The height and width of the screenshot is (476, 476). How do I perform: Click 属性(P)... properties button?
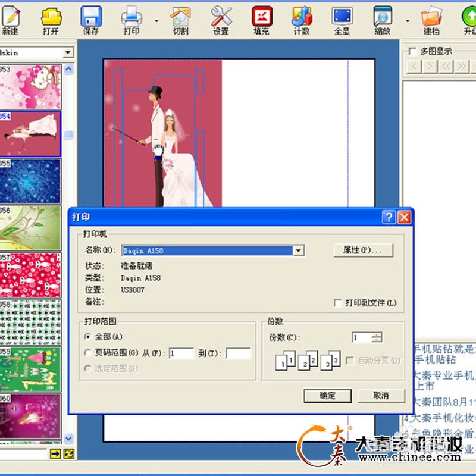pyautogui.click(x=364, y=250)
